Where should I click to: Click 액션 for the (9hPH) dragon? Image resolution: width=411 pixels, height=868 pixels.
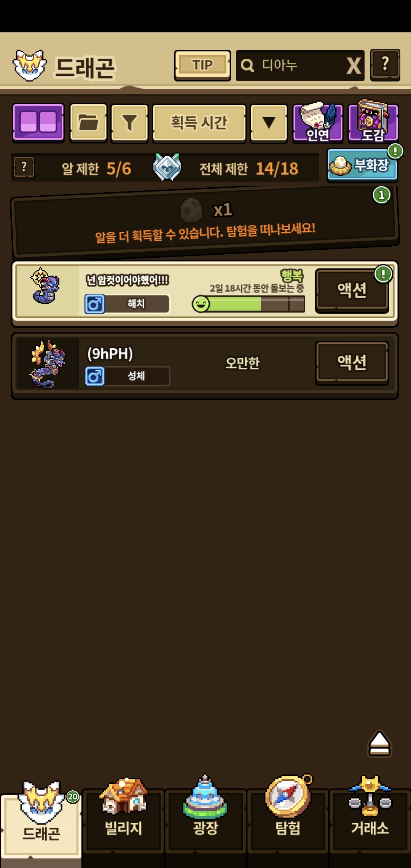point(352,362)
